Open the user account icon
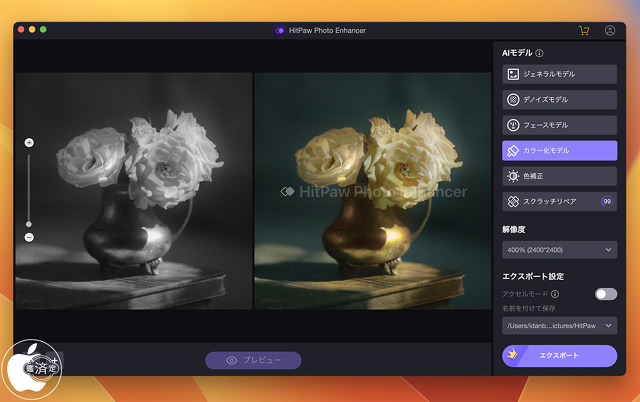 610,31
